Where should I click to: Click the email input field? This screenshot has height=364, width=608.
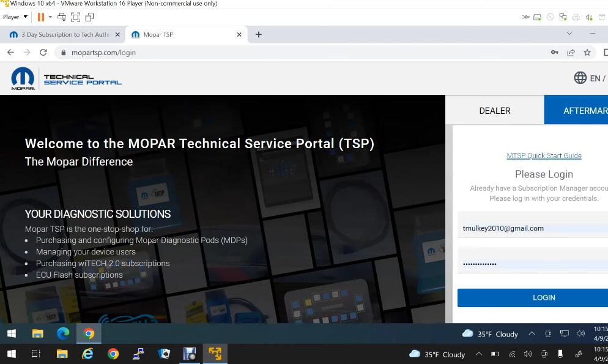click(533, 228)
